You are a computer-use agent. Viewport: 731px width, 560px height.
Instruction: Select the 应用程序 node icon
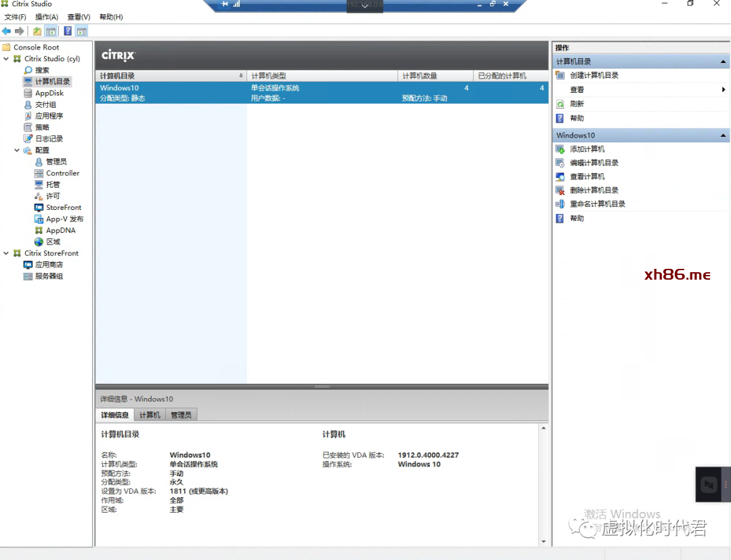pyautogui.click(x=28, y=116)
